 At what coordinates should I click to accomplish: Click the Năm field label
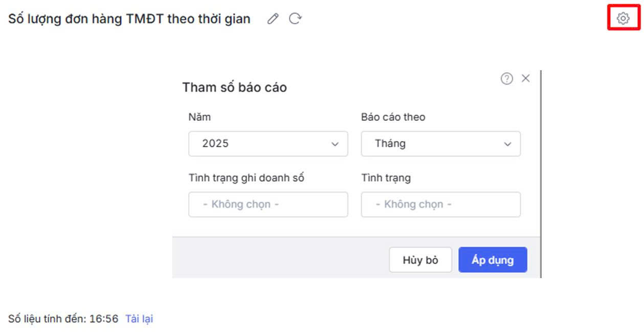pos(199,117)
